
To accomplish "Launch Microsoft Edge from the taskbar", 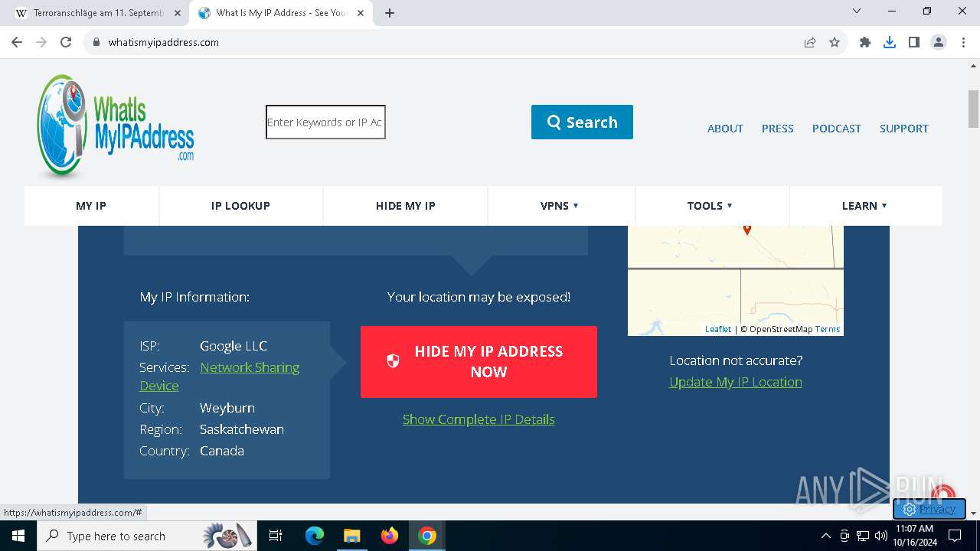I will (x=315, y=536).
